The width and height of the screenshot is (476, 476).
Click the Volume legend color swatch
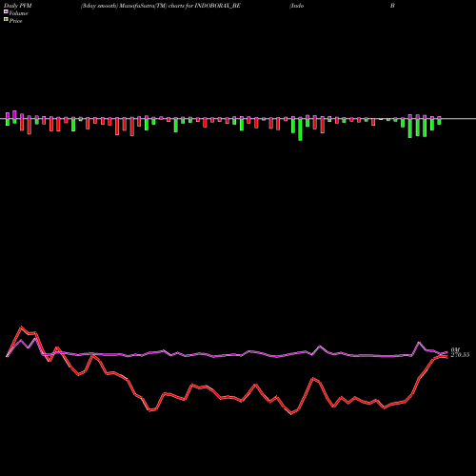pyautogui.click(x=6, y=11)
